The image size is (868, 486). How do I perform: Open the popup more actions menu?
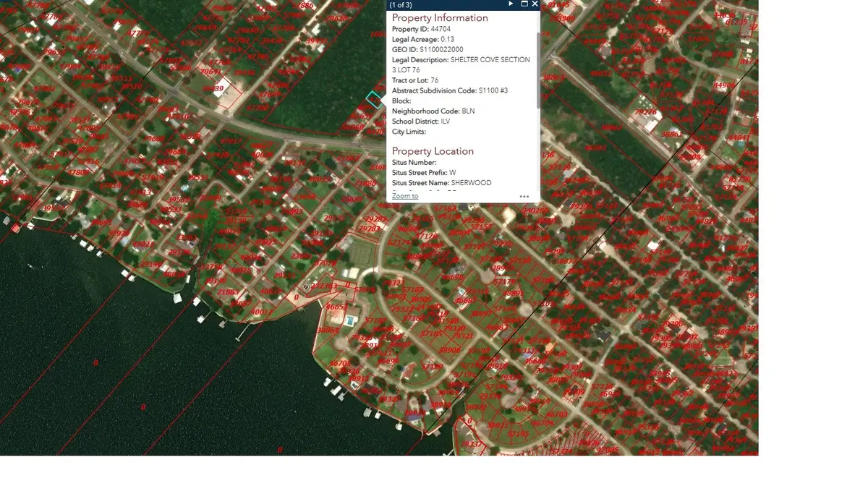(524, 197)
